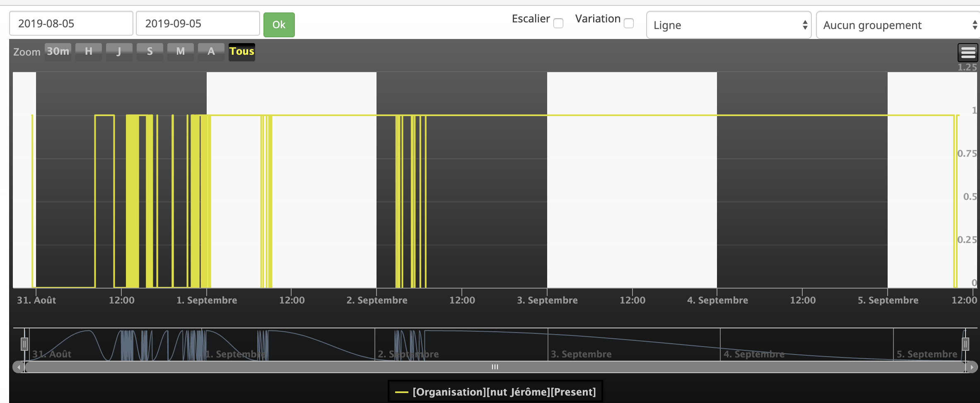Grab the left navigator range handle

(24, 344)
